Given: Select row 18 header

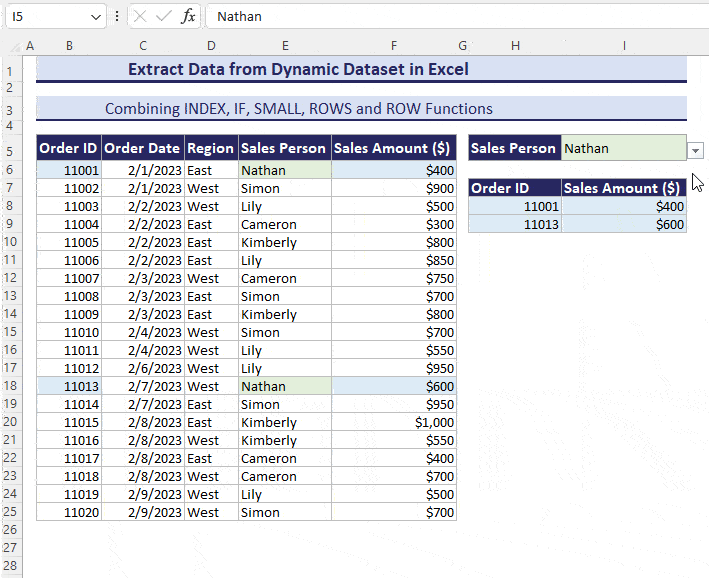Looking at the screenshot, I should point(9,387).
